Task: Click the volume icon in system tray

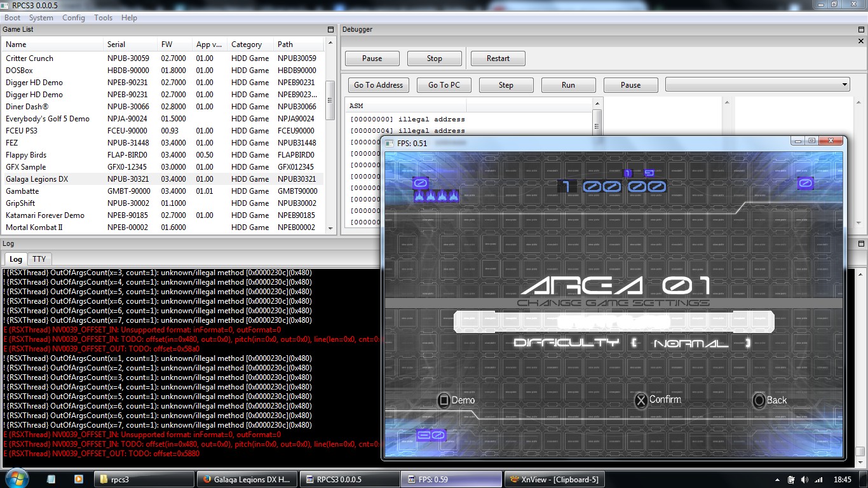Action: 805,479
